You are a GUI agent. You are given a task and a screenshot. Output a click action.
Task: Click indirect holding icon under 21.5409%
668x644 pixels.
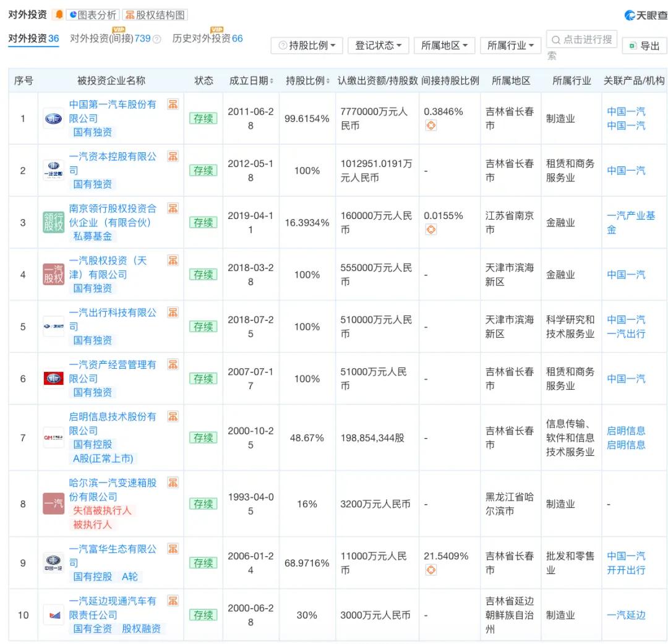point(430,570)
